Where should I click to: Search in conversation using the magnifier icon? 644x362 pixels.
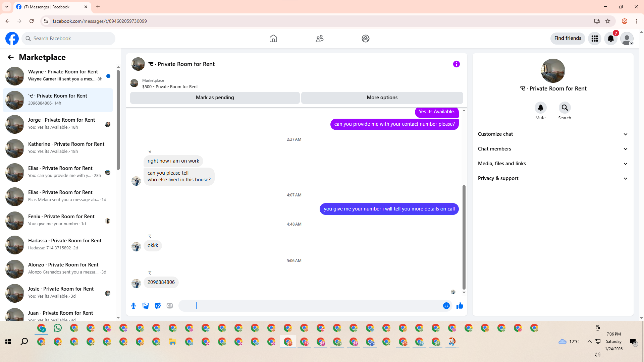tap(565, 108)
